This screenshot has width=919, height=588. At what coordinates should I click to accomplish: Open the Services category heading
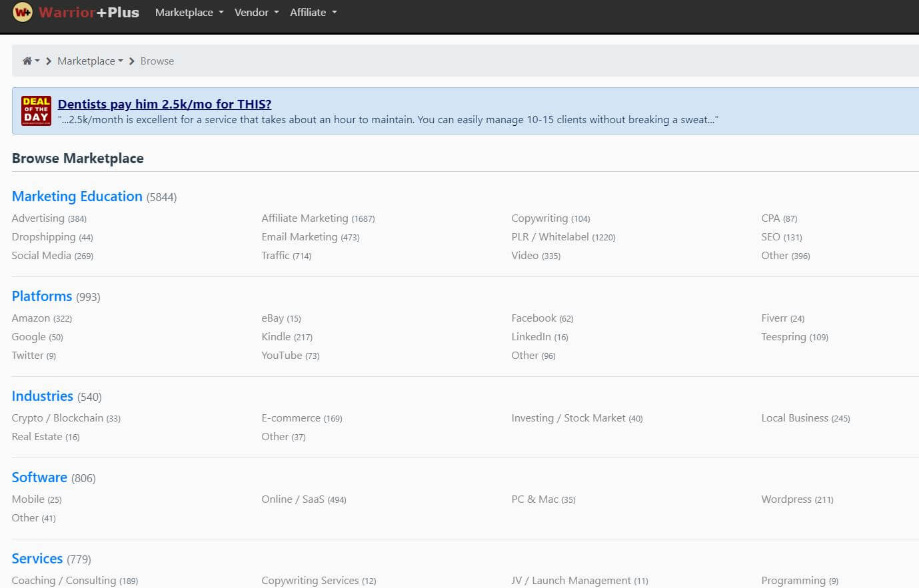[x=37, y=559]
